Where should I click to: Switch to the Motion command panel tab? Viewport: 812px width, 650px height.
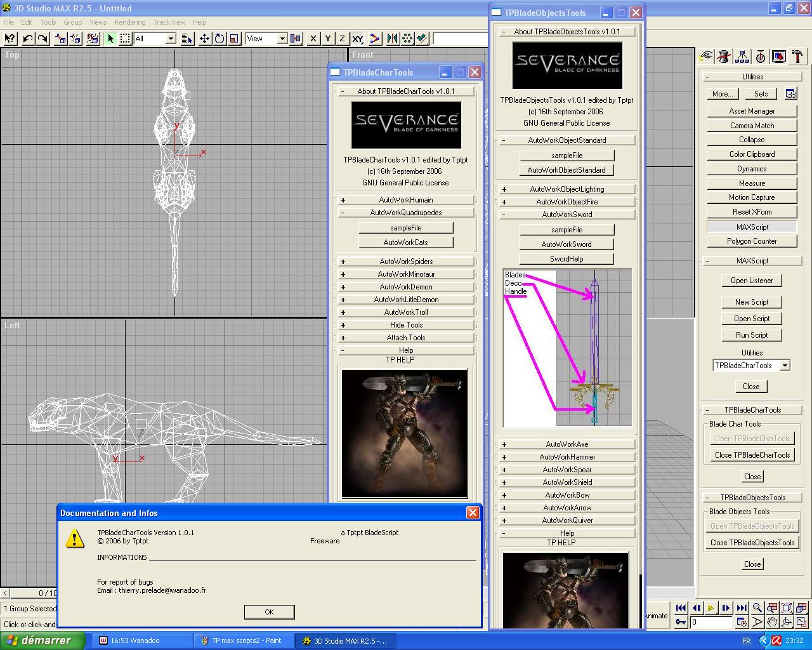pyautogui.click(x=761, y=57)
